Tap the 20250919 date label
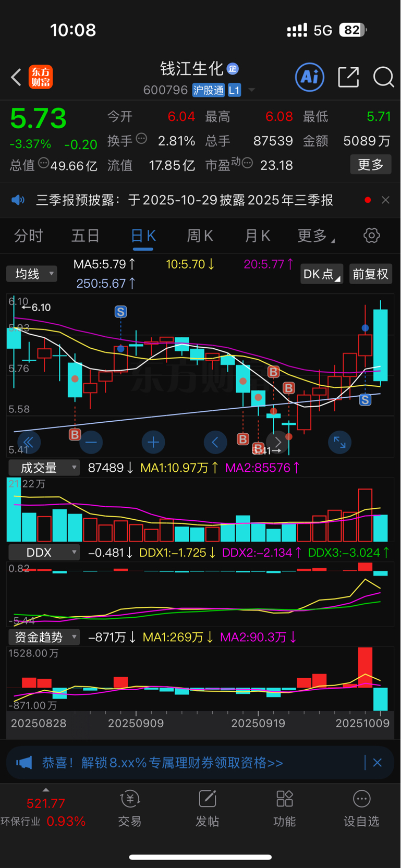Image resolution: width=401 pixels, height=868 pixels. [258, 723]
